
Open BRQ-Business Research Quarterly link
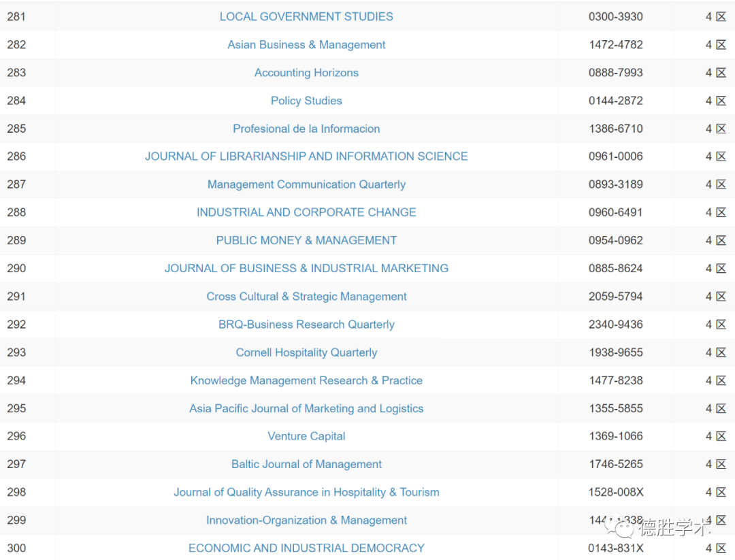[306, 325]
